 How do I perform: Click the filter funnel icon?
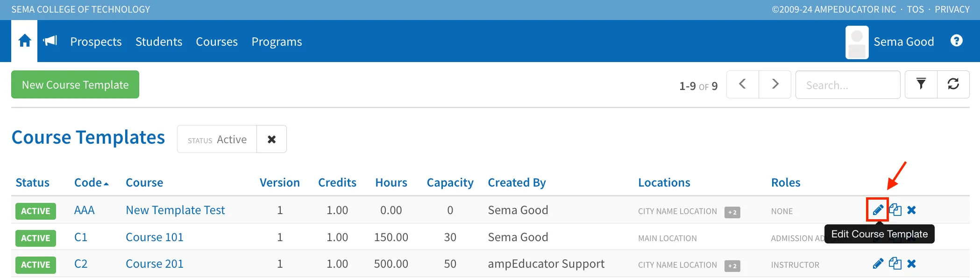point(921,84)
